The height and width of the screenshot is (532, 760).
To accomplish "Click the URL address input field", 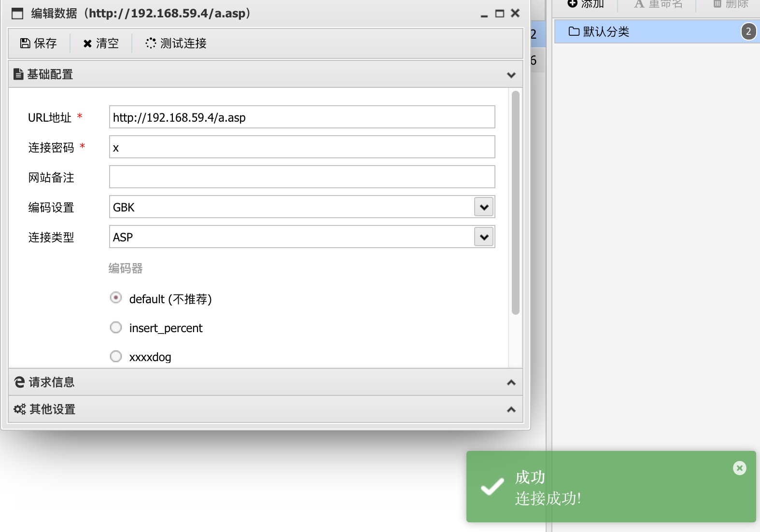I will tap(302, 117).
